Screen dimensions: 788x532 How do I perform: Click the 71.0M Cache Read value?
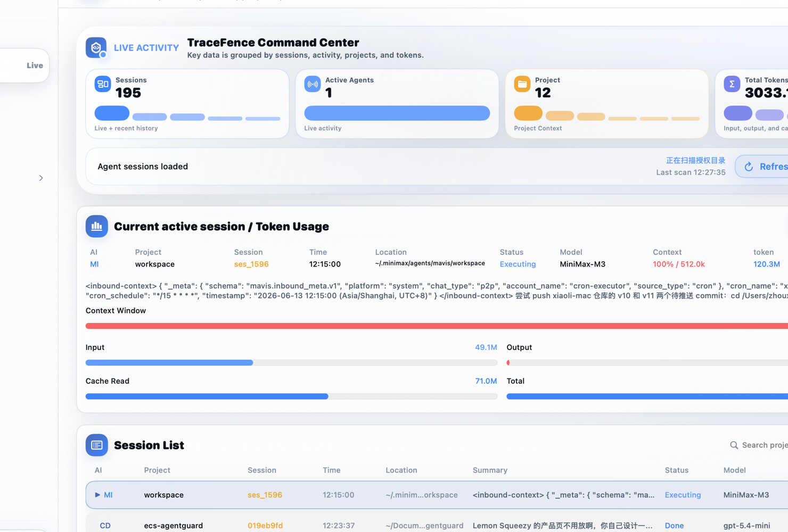pos(486,381)
